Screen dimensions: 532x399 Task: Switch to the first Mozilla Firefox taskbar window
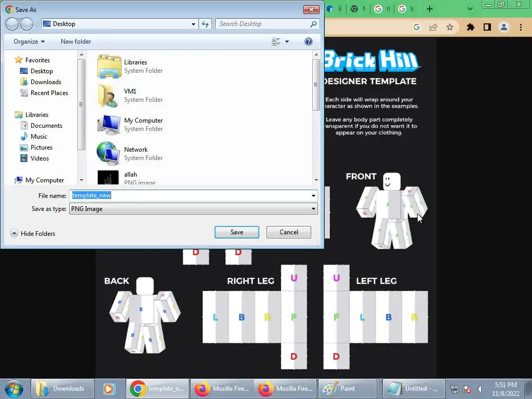(x=221, y=389)
